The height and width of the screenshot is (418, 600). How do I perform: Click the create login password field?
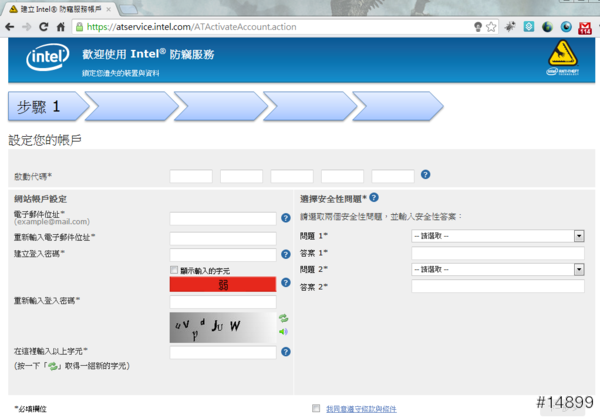[223, 255]
